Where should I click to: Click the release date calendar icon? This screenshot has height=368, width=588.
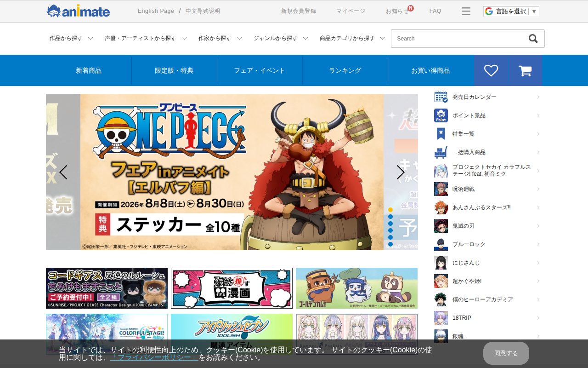441,97
